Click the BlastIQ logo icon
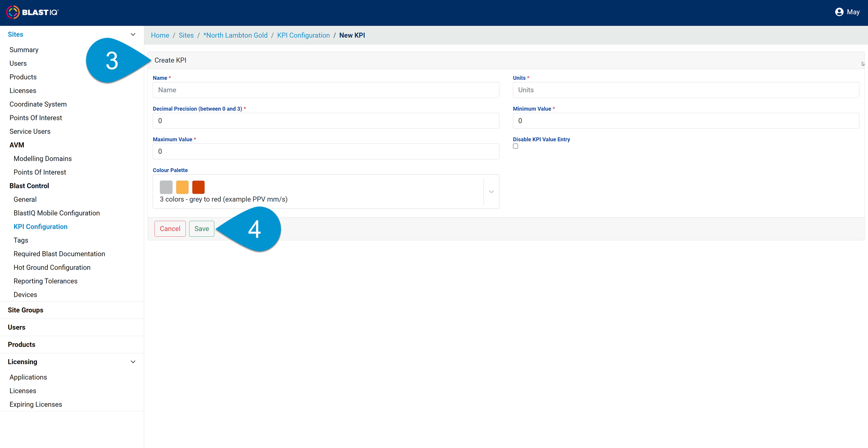Screen dimensions: 868x448 pos(13,12)
